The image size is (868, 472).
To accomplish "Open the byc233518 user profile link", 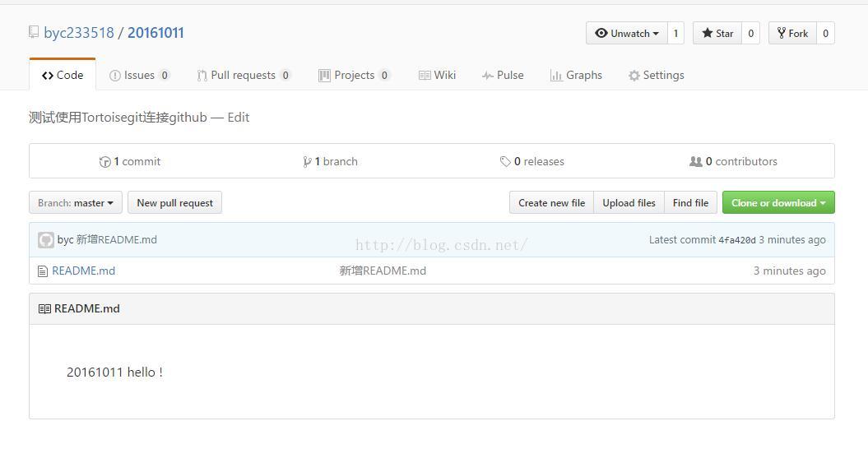I will (79, 33).
